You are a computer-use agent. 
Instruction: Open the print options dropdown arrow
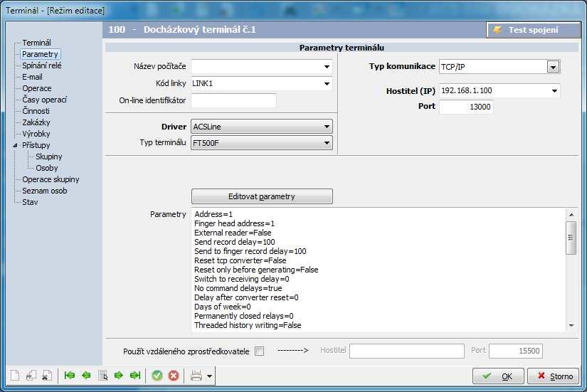click(209, 376)
